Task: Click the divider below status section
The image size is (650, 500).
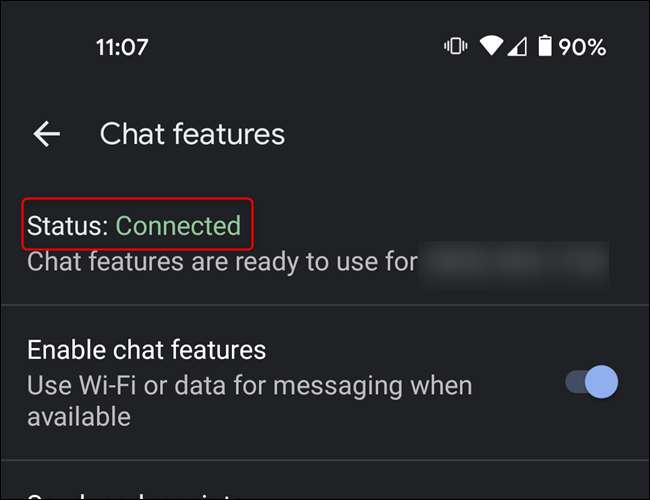Action: click(325, 304)
